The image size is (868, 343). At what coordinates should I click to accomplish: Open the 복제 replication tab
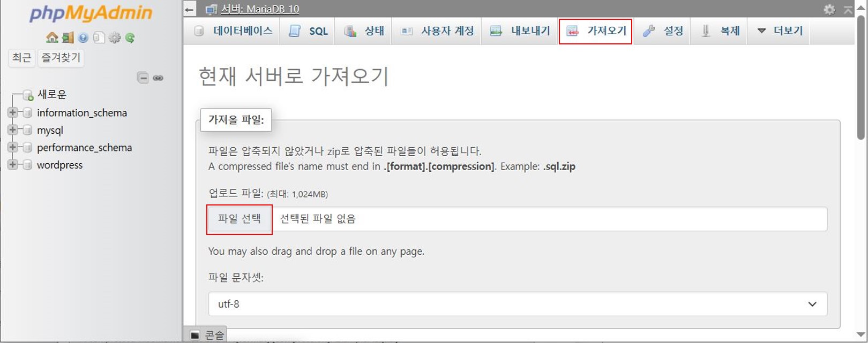point(720,31)
